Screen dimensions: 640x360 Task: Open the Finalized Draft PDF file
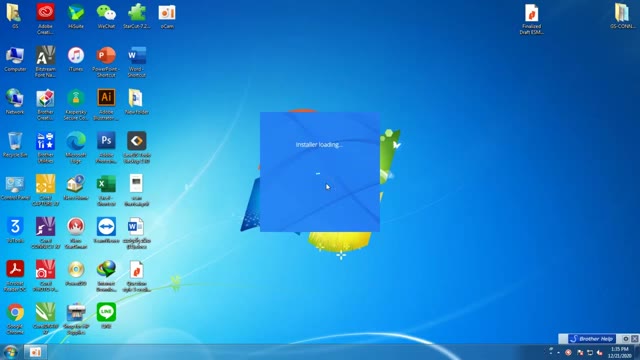531,19
